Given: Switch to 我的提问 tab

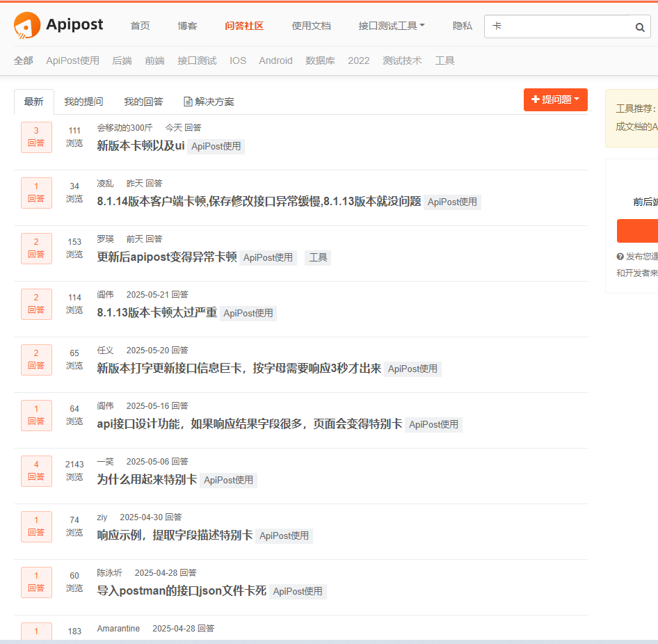Looking at the screenshot, I should coord(83,102).
